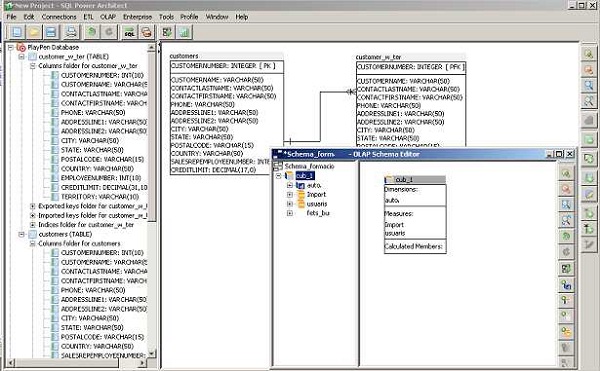
Task: Open the ETL menu
Action: 88,17
